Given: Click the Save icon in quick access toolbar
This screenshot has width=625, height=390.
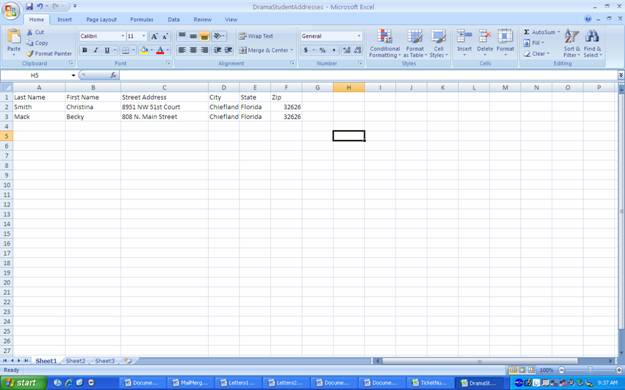Looking at the screenshot, I should tap(29, 6).
